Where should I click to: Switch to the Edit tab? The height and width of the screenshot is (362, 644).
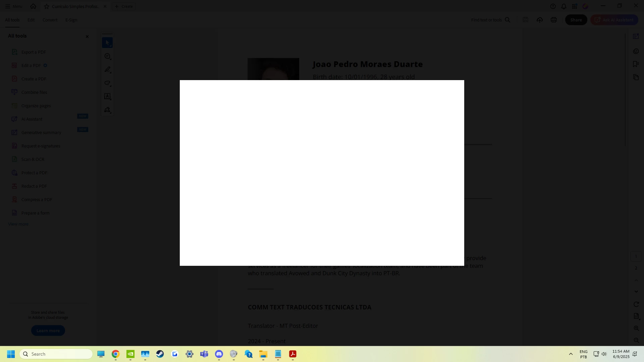coord(31,20)
